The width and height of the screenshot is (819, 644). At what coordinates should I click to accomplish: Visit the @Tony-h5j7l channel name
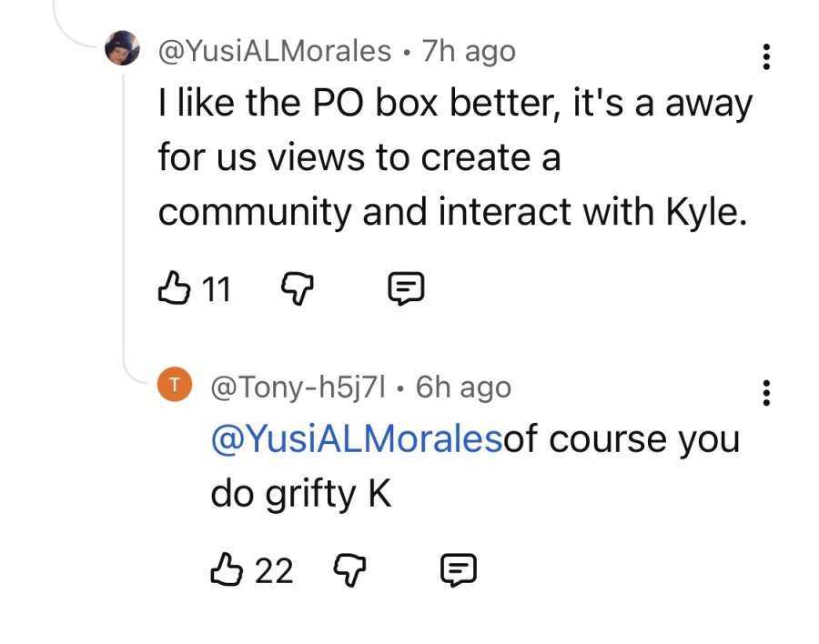(x=298, y=387)
